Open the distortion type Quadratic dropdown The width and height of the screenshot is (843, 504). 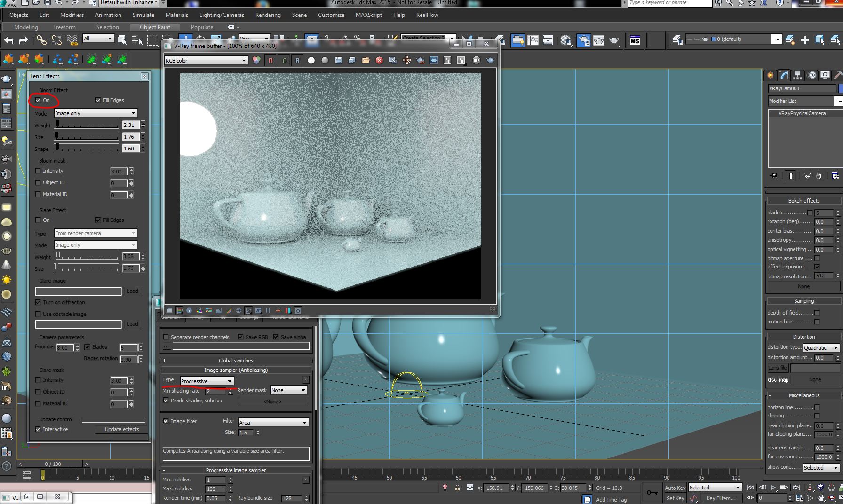coord(821,348)
